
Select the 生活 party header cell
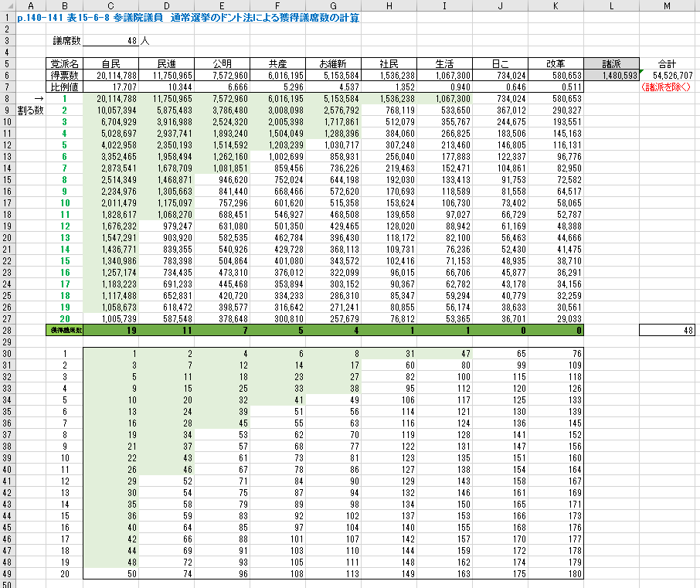point(444,64)
